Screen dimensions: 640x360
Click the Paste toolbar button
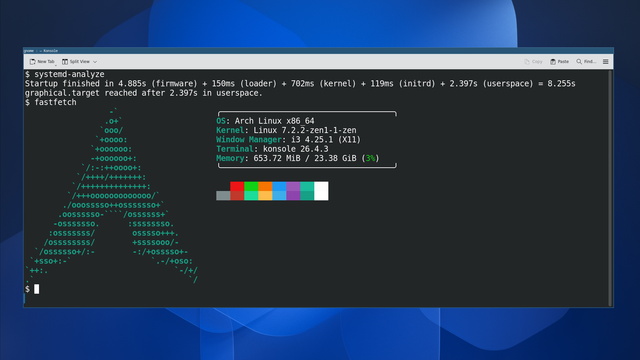tap(560, 62)
